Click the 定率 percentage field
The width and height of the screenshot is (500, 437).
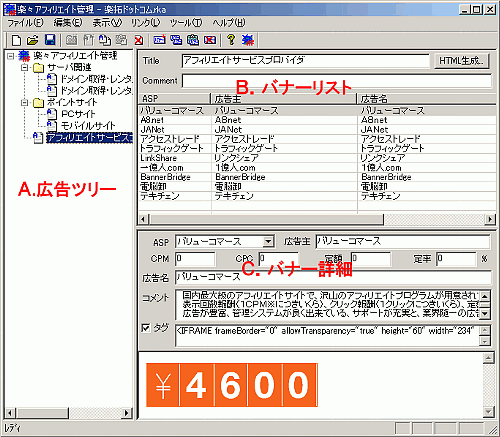click(456, 259)
